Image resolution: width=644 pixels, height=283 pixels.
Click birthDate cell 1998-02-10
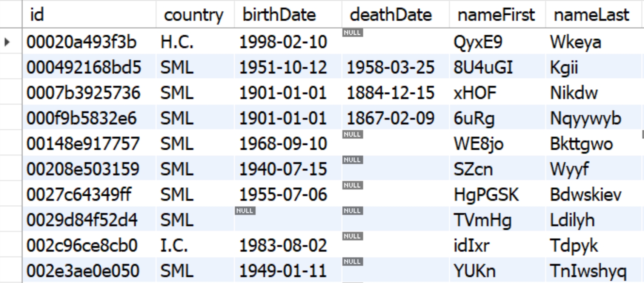pos(283,42)
